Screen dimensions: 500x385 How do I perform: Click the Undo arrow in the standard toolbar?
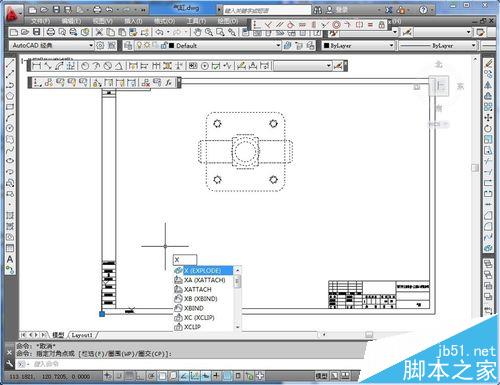pyautogui.click(x=159, y=32)
